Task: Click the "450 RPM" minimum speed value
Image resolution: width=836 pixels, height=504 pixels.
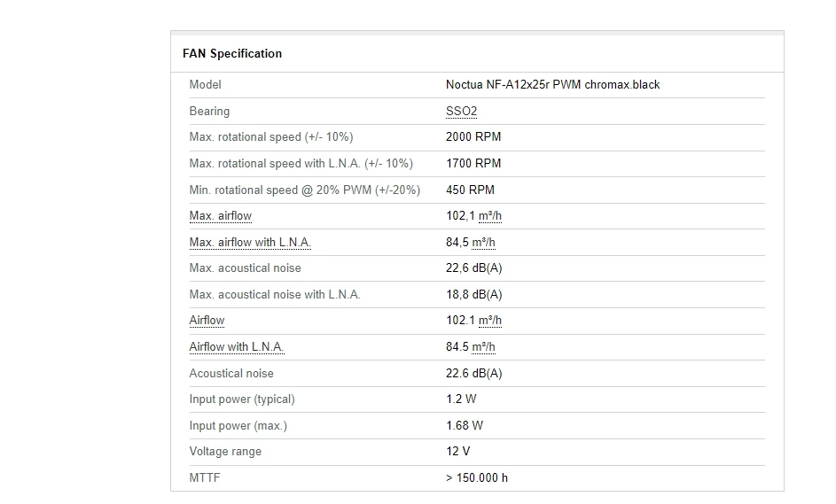Action: point(470,190)
